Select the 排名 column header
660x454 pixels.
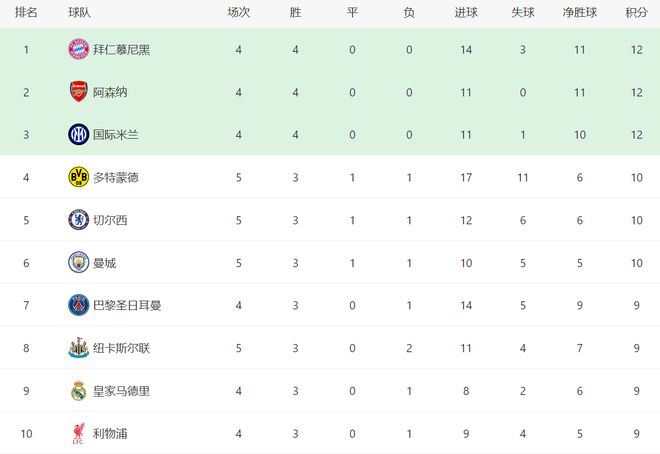27,12
